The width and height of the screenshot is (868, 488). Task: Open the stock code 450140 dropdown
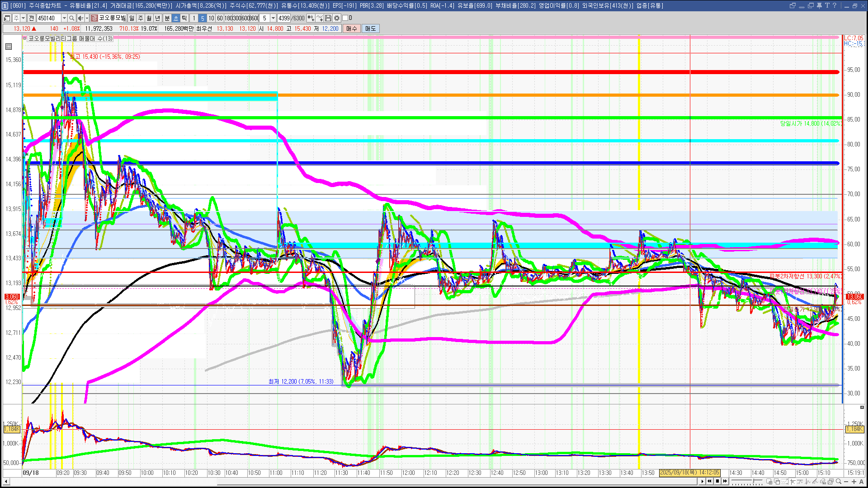click(x=64, y=18)
